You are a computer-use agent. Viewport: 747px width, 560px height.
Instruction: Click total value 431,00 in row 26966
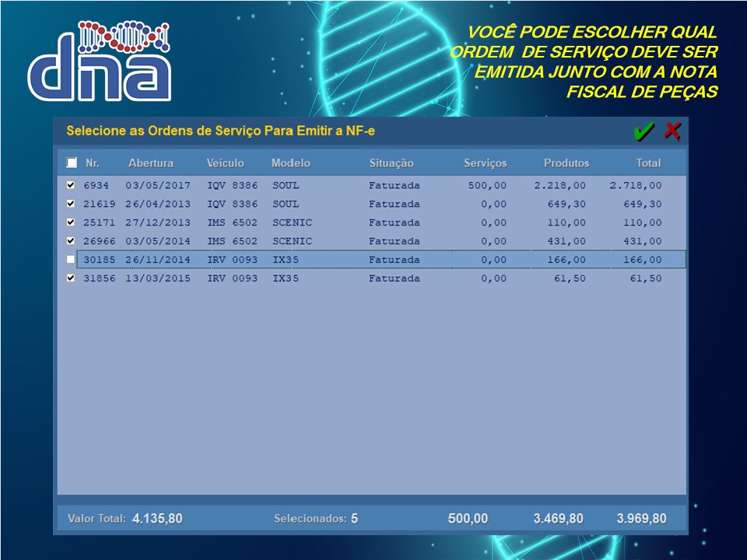[643, 241]
